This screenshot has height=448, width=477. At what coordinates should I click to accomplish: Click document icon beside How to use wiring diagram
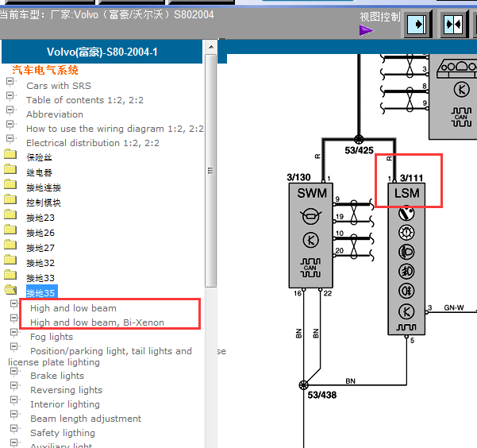click(x=10, y=125)
